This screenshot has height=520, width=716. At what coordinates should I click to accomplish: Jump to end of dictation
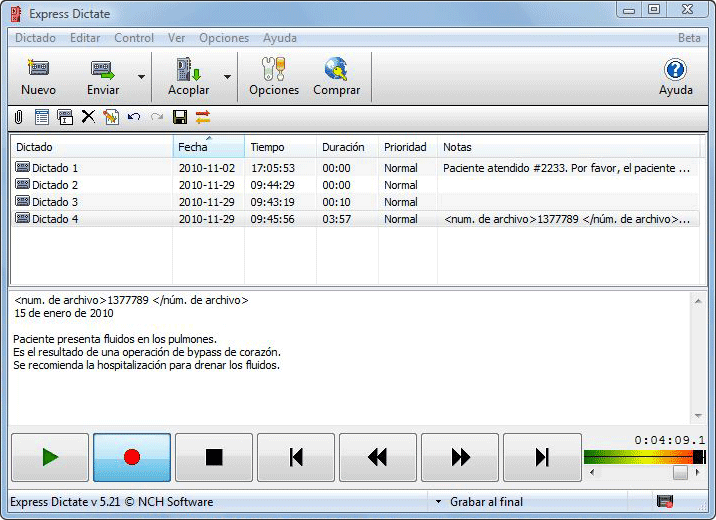(x=542, y=457)
